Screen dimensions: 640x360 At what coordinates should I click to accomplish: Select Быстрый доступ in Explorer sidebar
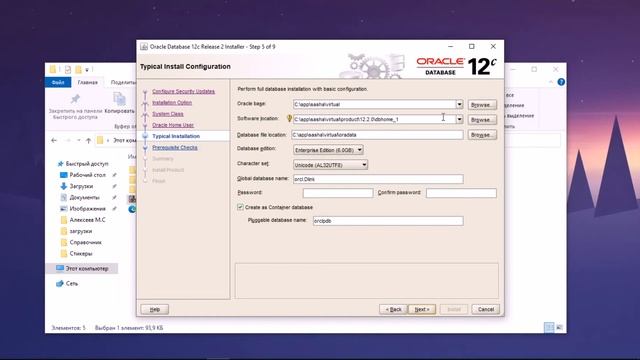pos(87,164)
